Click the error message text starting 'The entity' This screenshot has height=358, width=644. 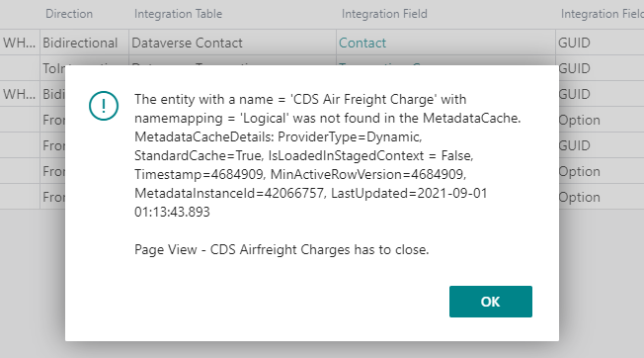[x=327, y=155]
